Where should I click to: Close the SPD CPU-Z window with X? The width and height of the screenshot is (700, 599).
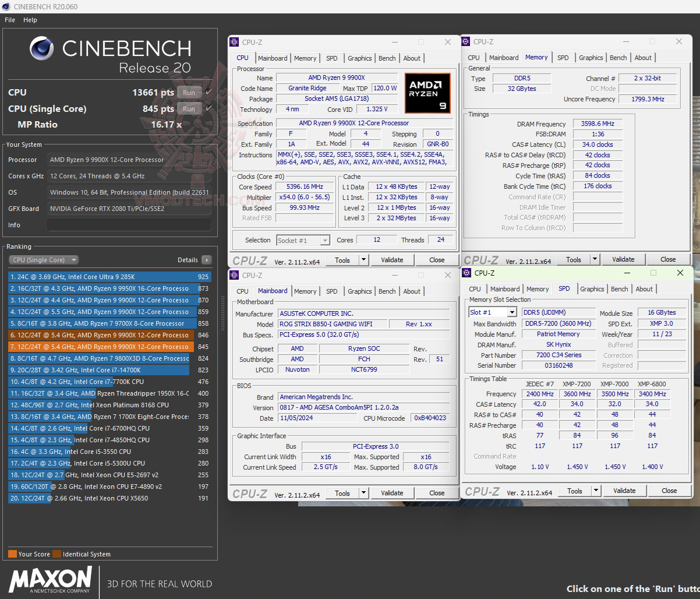(x=680, y=273)
